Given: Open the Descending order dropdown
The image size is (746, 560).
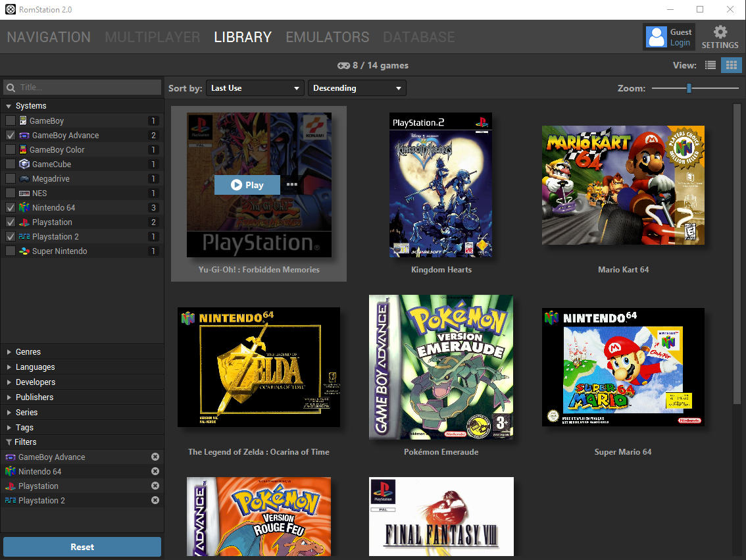Looking at the screenshot, I should tap(357, 88).
